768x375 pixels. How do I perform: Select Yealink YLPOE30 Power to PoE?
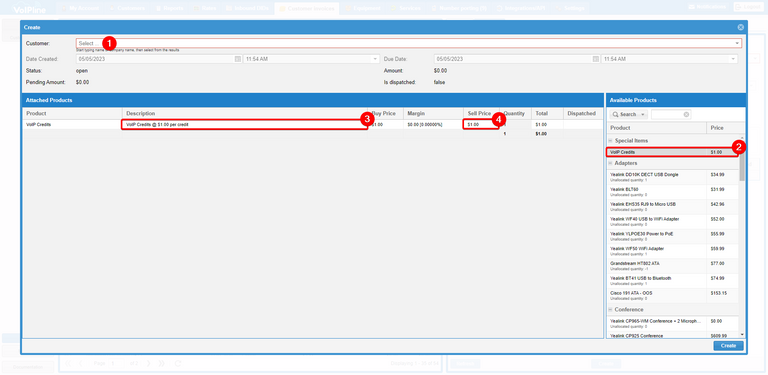(673, 236)
